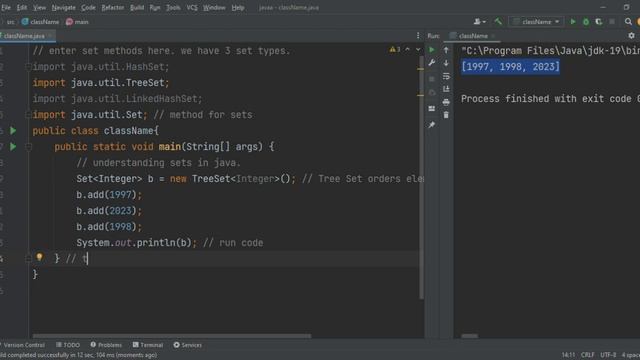Click the src breadcrumb
640x360 pixels.
coord(10,22)
